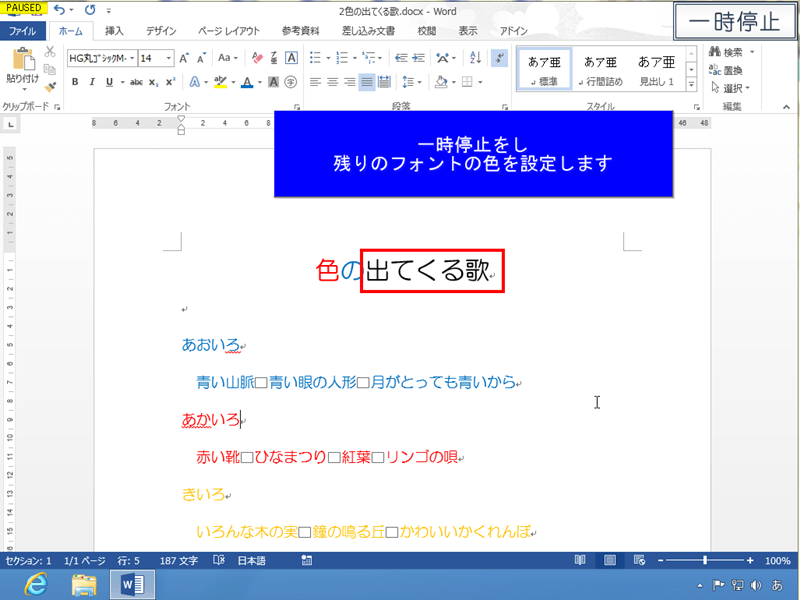Open the font size dropdown

pos(167,59)
